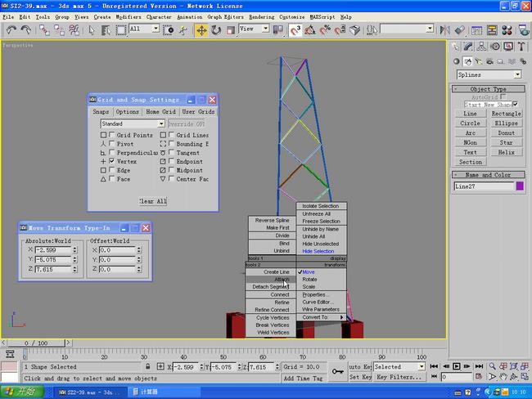Screen dimensions: 532x399
Task: Open the All selection filter dropdown
Action: pyautogui.click(x=144, y=29)
